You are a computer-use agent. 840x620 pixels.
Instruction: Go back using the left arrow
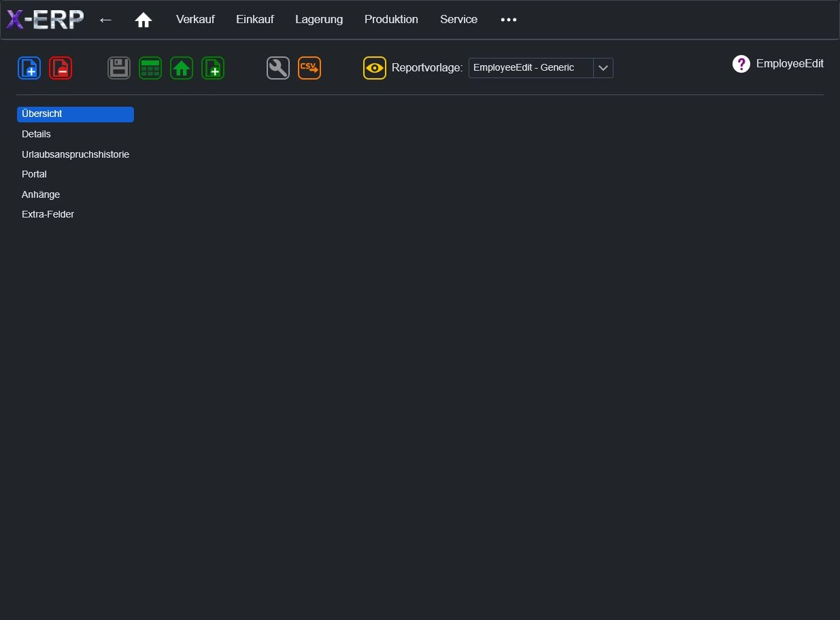pos(105,20)
